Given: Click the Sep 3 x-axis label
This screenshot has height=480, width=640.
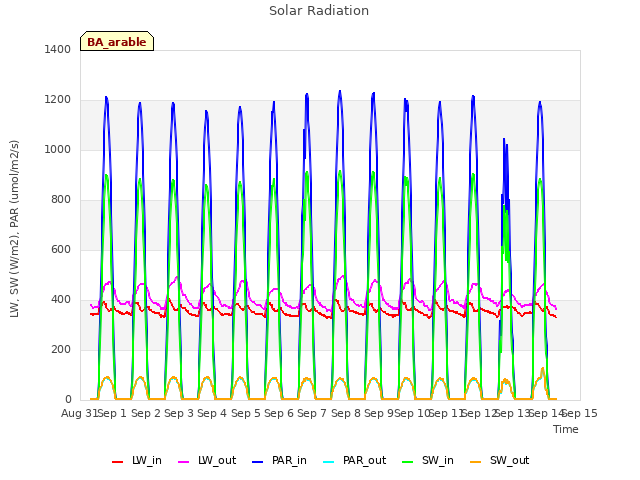Looking at the screenshot, I should click(x=179, y=414).
